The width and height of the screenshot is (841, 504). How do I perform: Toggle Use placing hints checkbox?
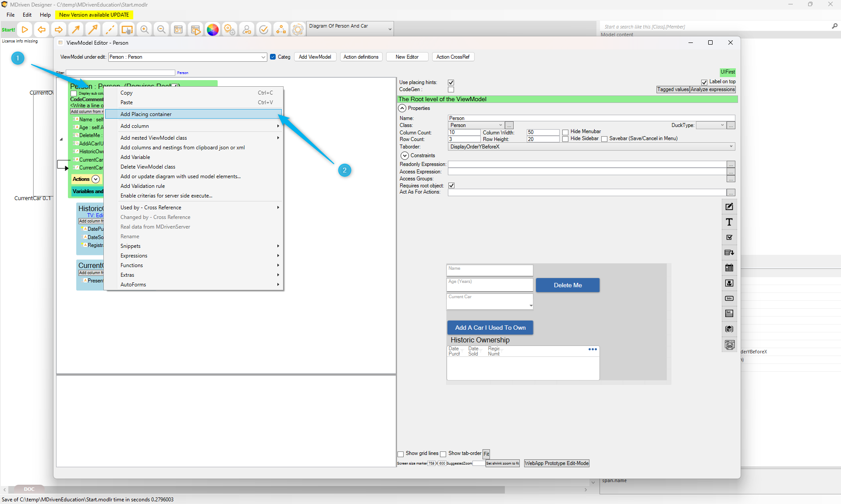(451, 82)
